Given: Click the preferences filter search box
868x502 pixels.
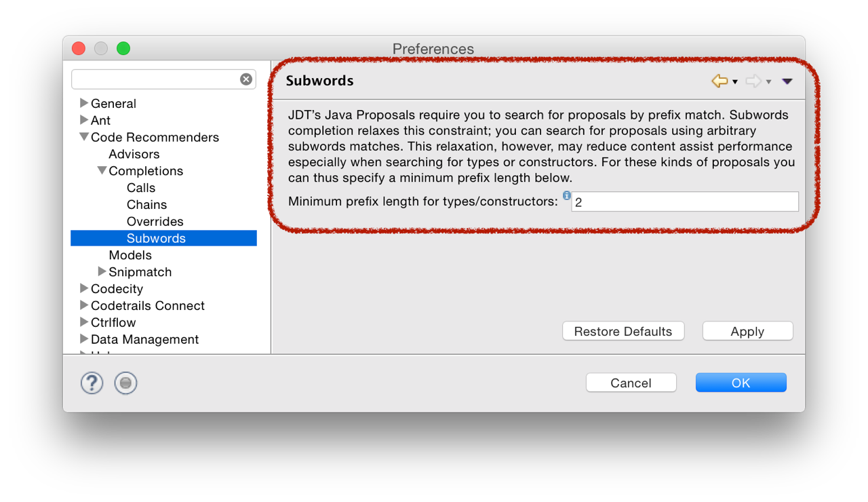Looking at the screenshot, I should pyautogui.click(x=155, y=79).
